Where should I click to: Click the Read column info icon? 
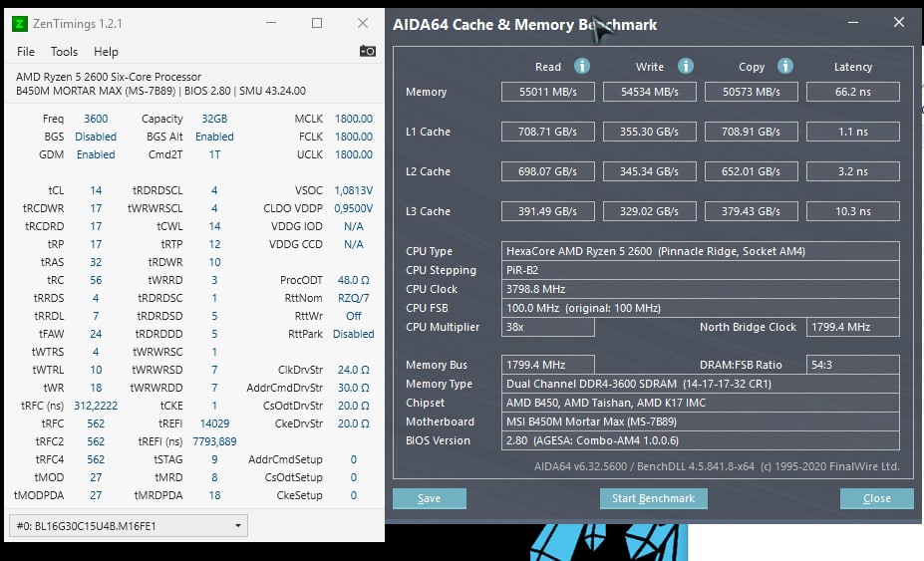(582, 66)
